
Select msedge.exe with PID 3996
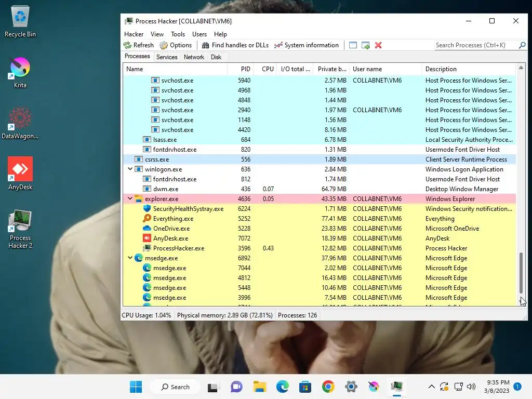tap(320, 298)
